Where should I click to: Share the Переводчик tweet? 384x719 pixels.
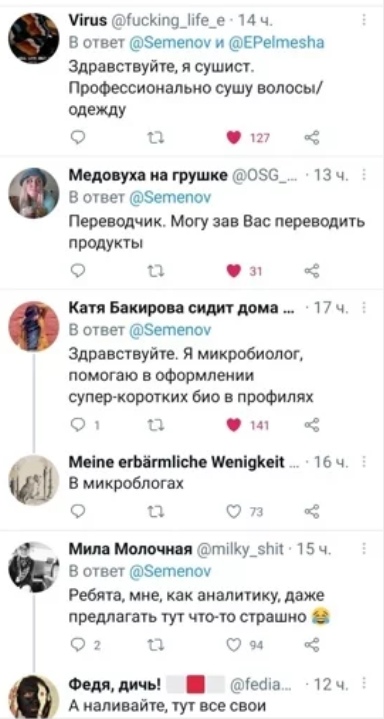[312, 272]
